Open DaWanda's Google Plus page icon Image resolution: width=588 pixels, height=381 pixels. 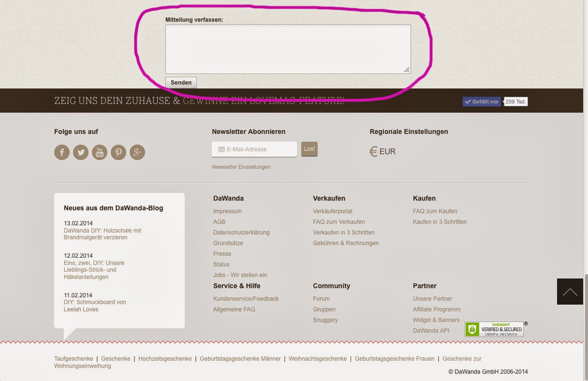[137, 152]
